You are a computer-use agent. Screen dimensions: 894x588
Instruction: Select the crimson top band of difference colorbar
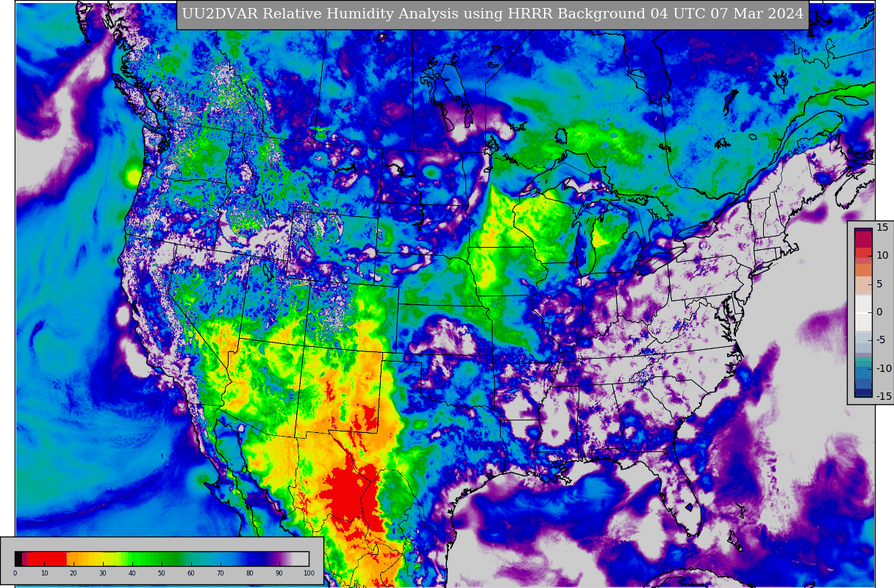(863, 239)
